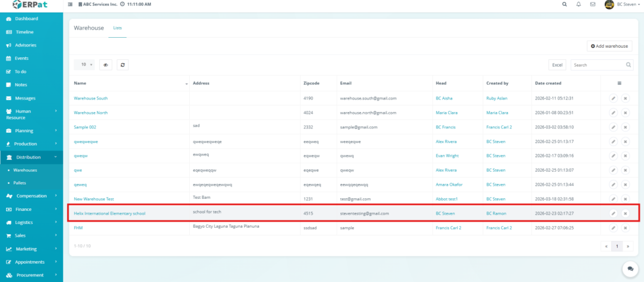Open the table actions column menu icon

tap(619, 83)
